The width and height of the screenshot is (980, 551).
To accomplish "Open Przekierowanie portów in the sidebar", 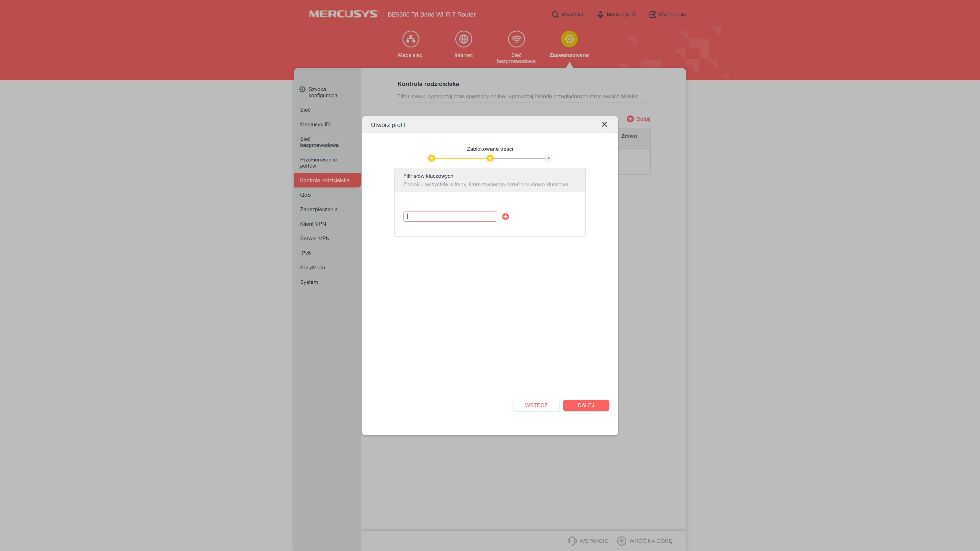I will 318,163.
